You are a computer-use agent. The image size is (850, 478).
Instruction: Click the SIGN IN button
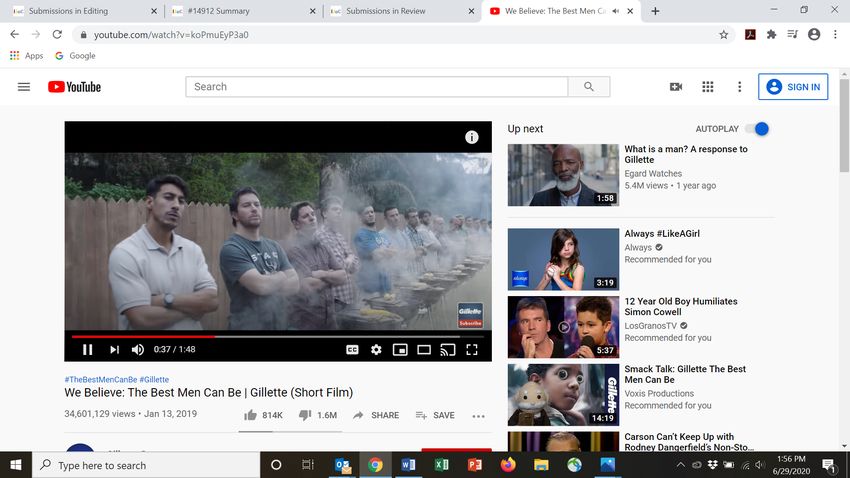(793, 87)
